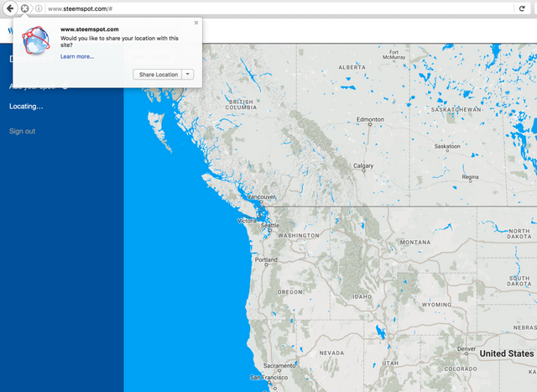The image size is (537, 392).
Task: Click the WYOMING state label
Action: [x=436, y=305]
